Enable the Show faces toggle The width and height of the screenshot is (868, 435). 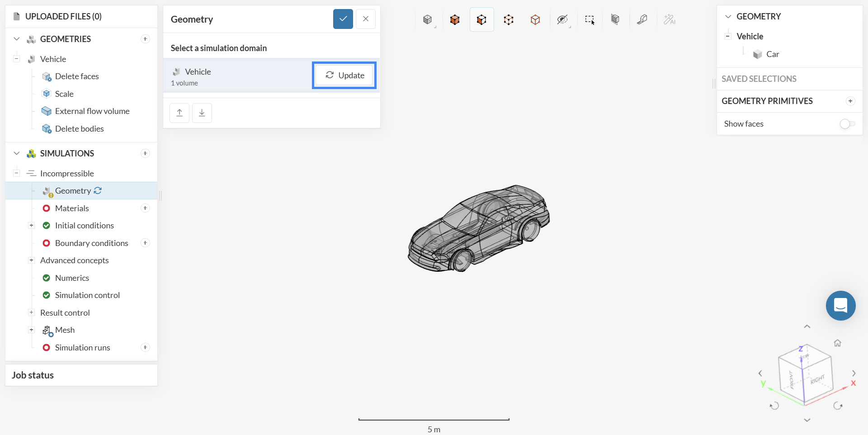pyautogui.click(x=847, y=124)
